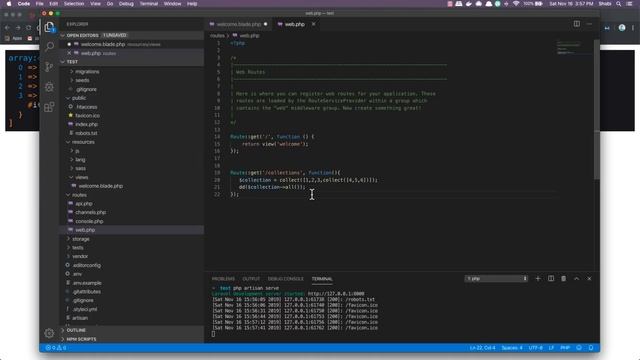Expand the seeds folder
The height and width of the screenshot is (360, 640).
[82, 80]
